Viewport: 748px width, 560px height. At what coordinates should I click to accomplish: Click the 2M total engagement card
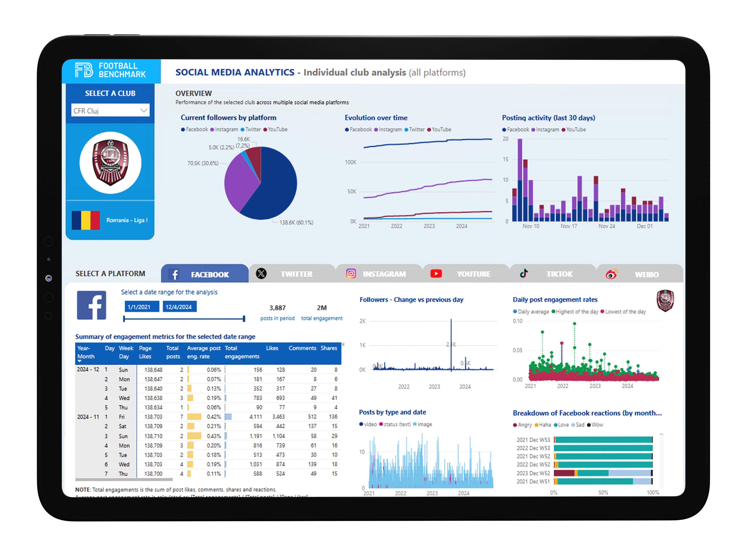point(322,313)
